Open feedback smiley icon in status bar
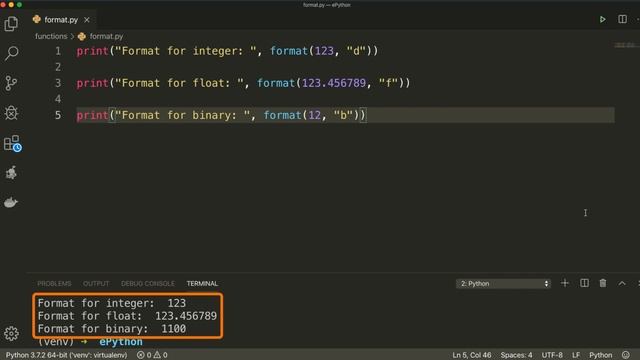 [626, 355]
